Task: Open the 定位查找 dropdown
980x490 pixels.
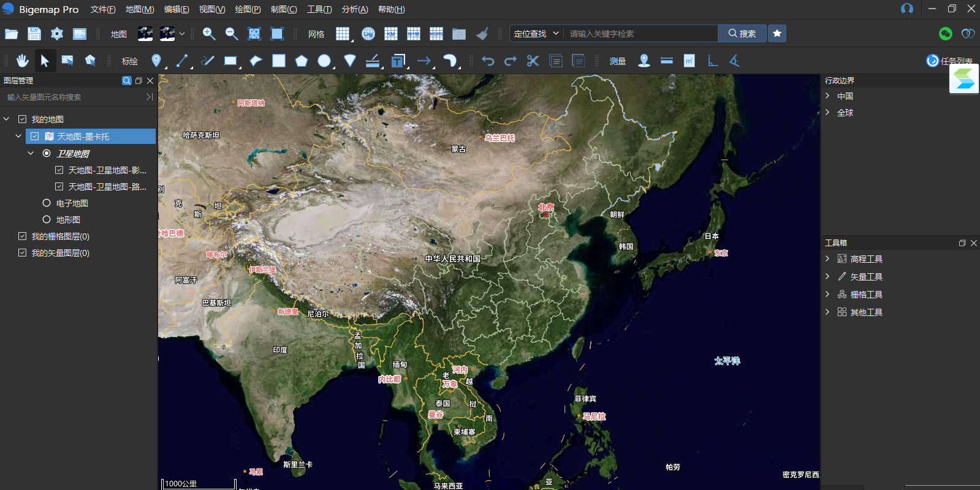Action: (x=536, y=34)
